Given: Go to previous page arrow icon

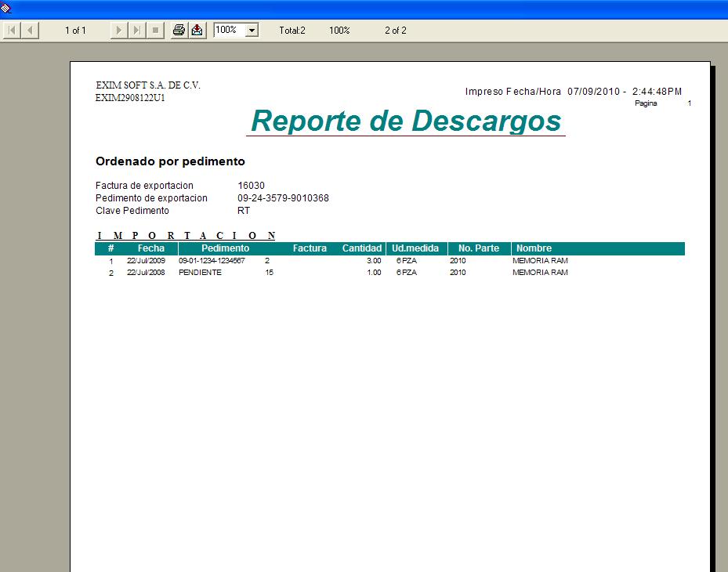Looking at the screenshot, I should click(x=31, y=31).
